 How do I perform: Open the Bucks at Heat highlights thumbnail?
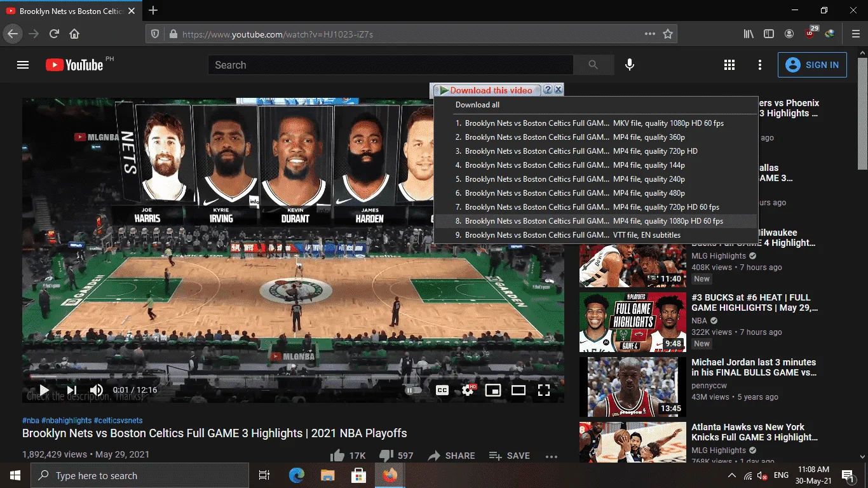point(633,322)
